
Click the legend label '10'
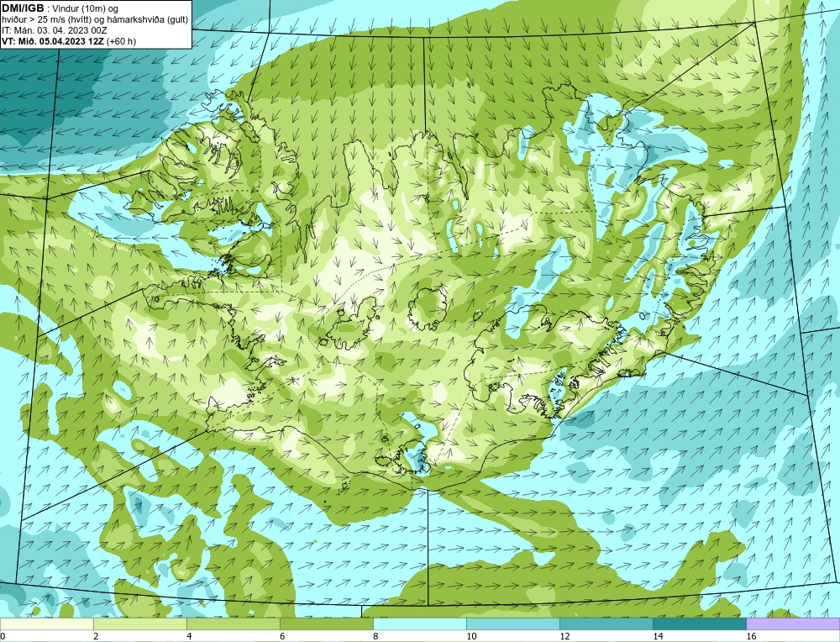pyautogui.click(x=471, y=636)
